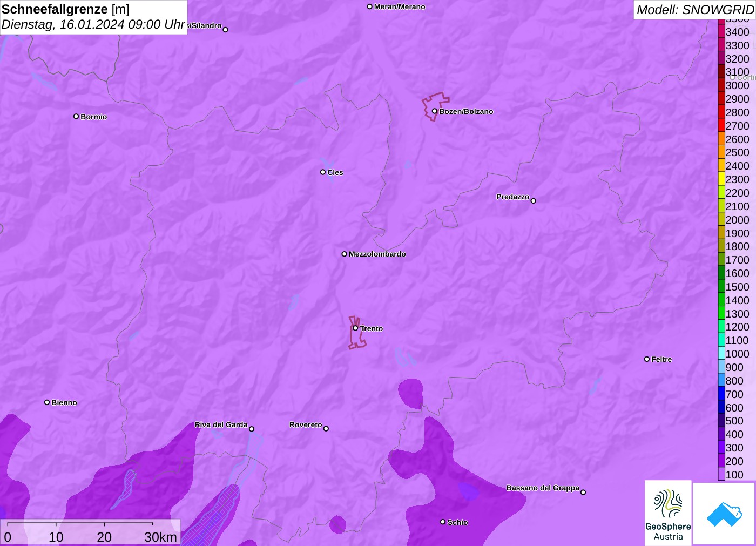Select the 1100 m turquoise swatch
The width and height of the screenshot is (756, 546).
click(721, 340)
